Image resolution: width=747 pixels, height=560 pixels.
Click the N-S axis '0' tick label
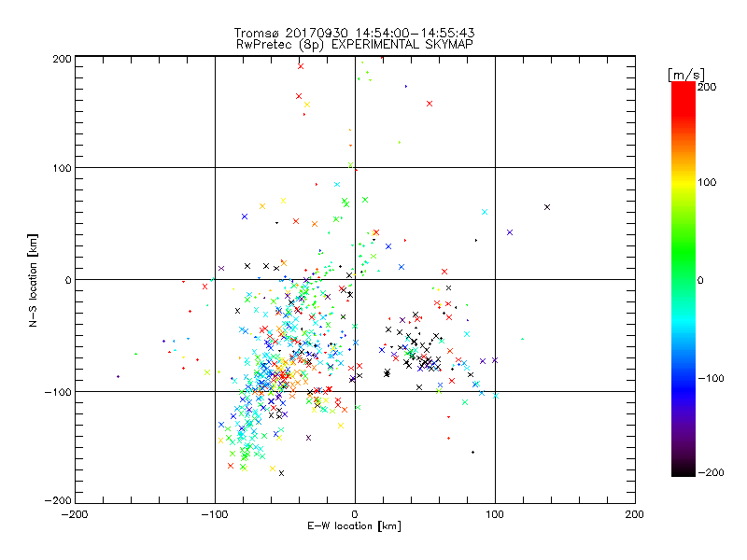pos(68,280)
